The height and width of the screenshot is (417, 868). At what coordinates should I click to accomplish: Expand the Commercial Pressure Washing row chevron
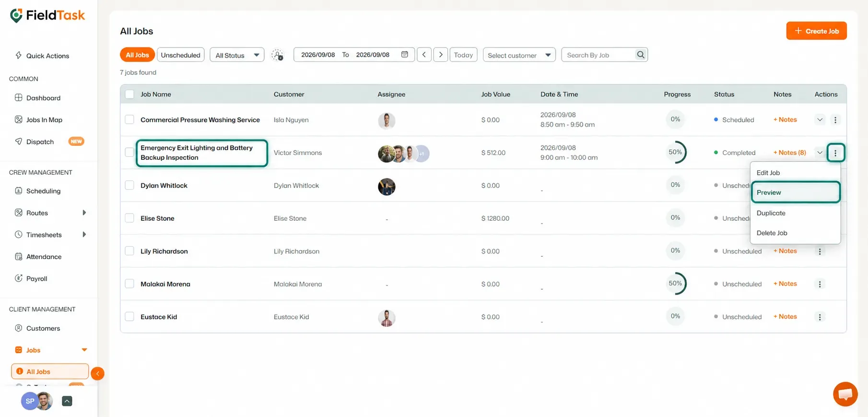tap(820, 120)
